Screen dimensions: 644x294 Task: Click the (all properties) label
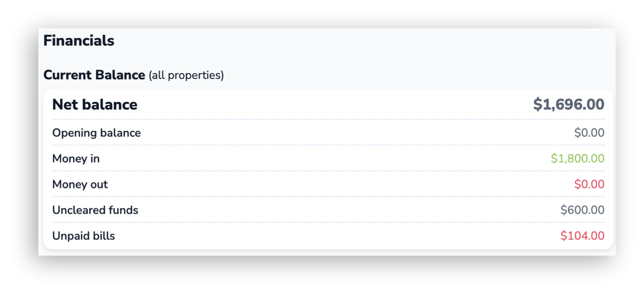(186, 75)
